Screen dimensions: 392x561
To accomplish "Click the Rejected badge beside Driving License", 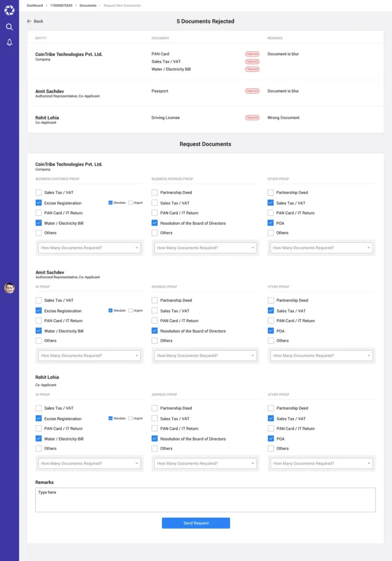I will pos(252,118).
